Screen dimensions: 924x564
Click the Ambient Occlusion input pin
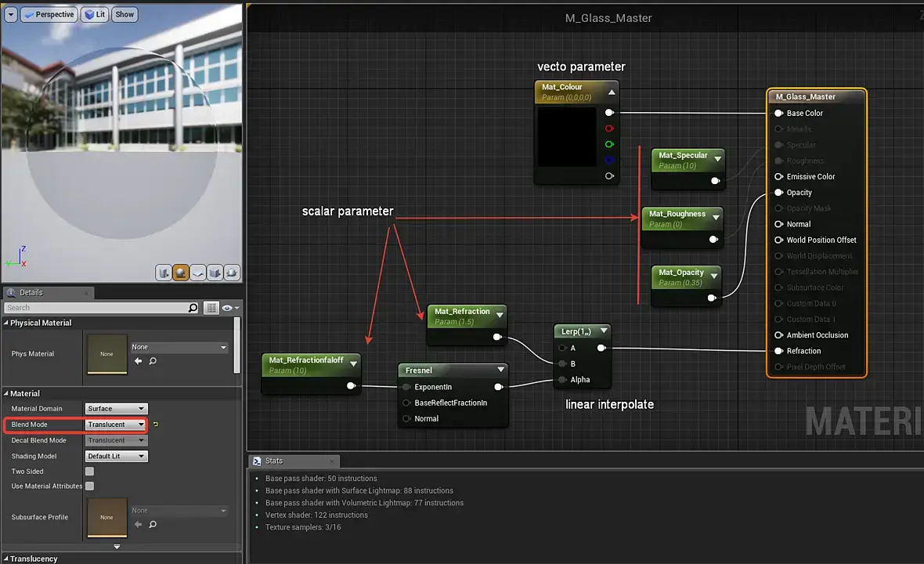click(778, 334)
